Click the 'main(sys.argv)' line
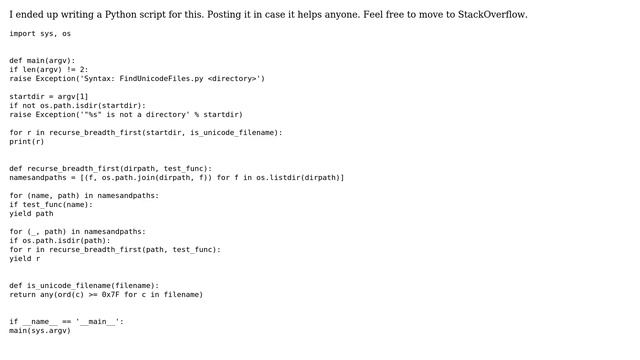Viewport: 640px width, 360px height. tap(40, 330)
